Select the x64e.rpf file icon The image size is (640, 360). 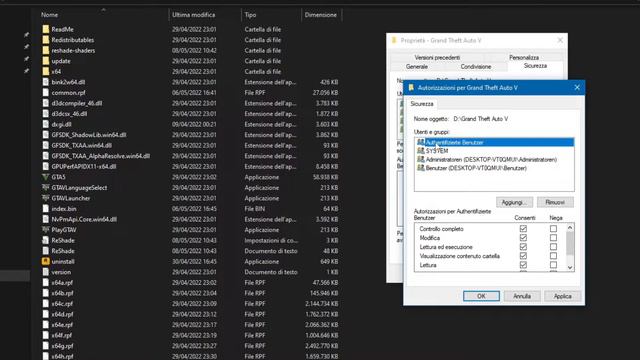click(46, 325)
